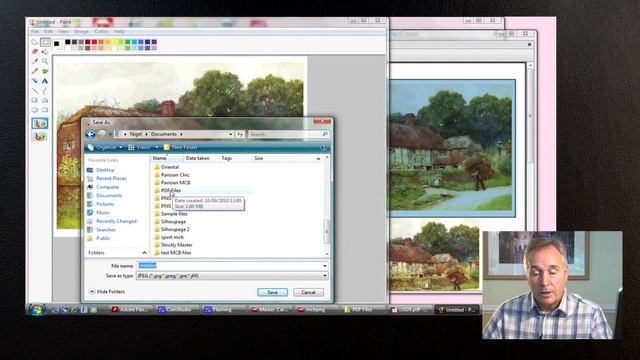Open the Image menu in Paint
The height and width of the screenshot is (360, 640).
pos(81,31)
